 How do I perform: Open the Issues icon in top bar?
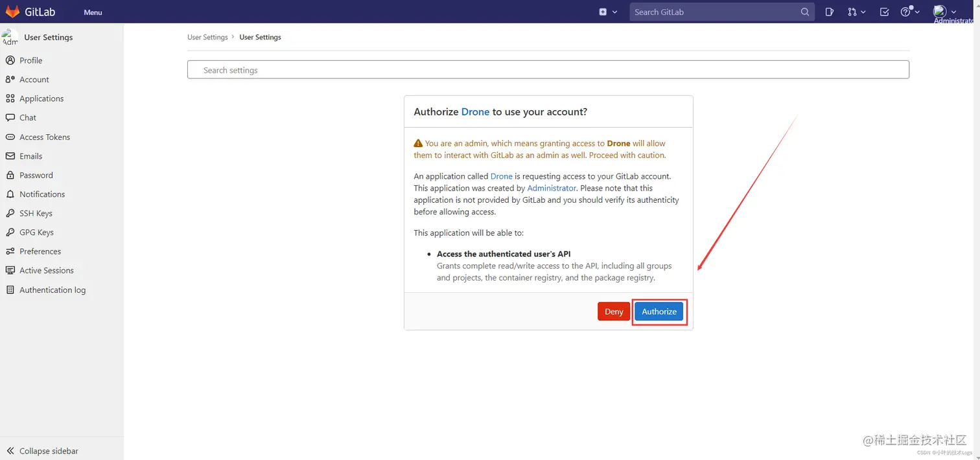tap(829, 12)
